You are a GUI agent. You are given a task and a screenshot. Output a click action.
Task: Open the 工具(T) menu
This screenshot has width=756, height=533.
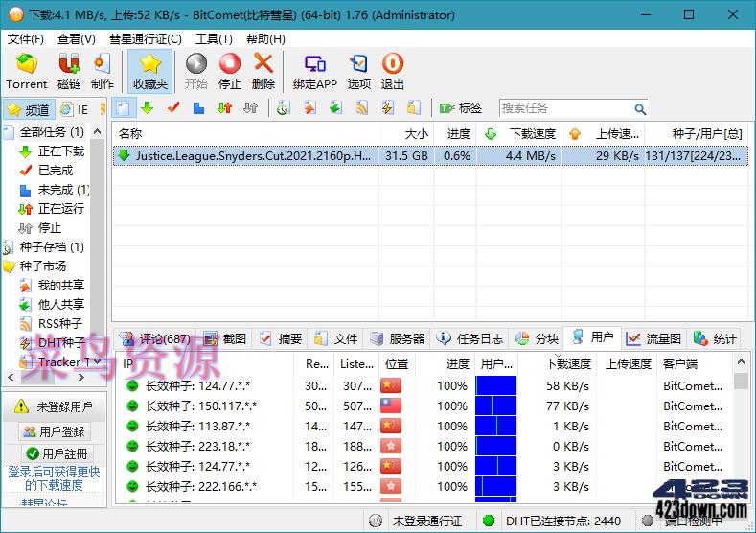[214, 39]
